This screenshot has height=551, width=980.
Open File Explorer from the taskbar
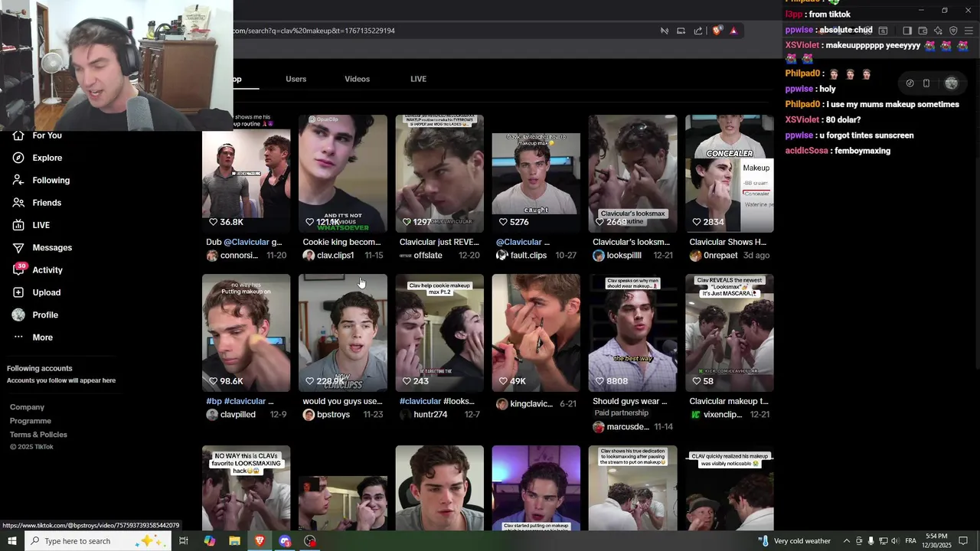(234, 541)
